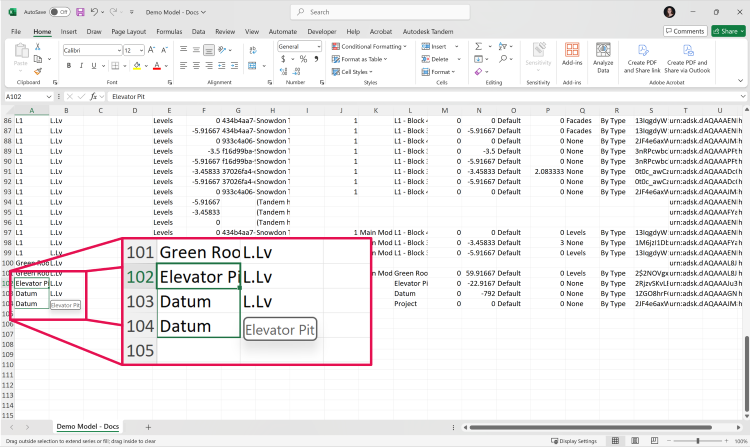Click the Insert Function fx icon
The width and height of the screenshot is (750, 447).
coord(94,96)
